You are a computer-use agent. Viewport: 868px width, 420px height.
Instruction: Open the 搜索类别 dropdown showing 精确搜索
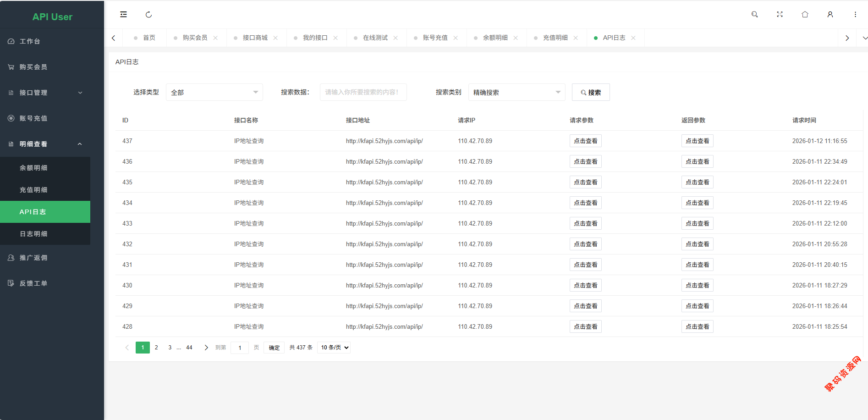pyautogui.click(x=516, y=92)
